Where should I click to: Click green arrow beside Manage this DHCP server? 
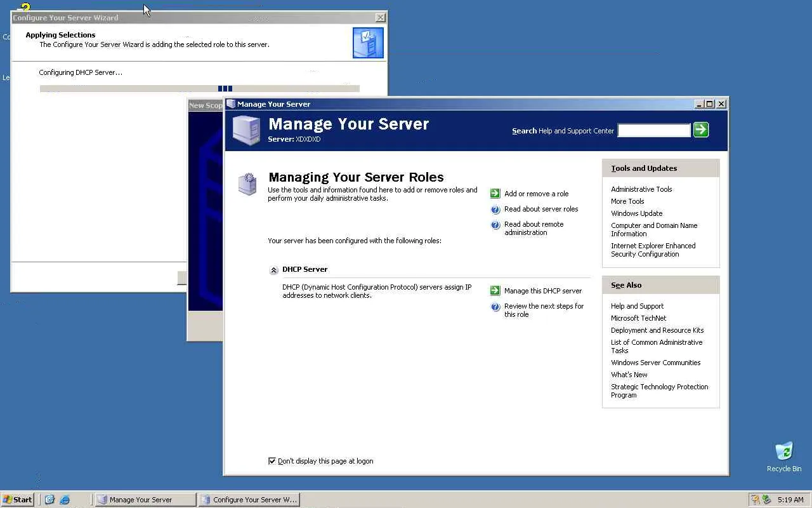(495, 291)
